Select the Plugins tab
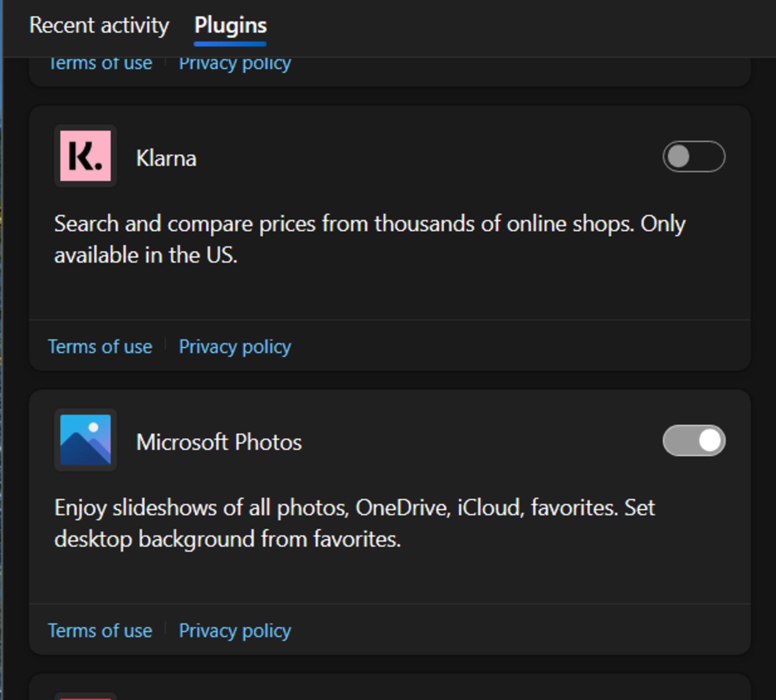Viewport: 776px width, 700px height. coord(230,25)
